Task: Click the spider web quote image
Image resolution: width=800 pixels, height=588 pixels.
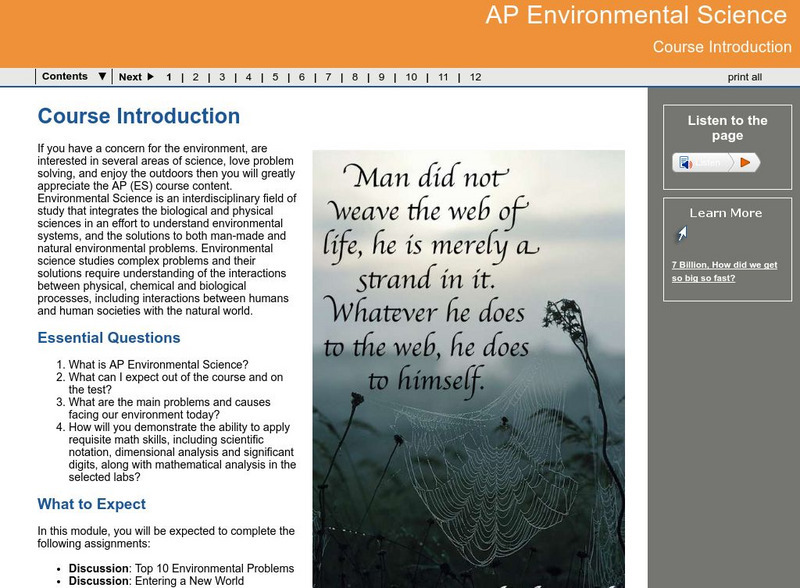Action: [x=468, y=369]
